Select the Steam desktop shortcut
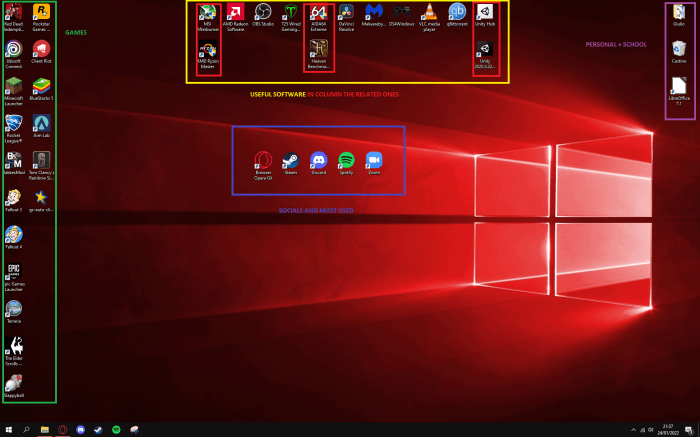The height and width of the screenshot is (437, 700). click(291, 163)
